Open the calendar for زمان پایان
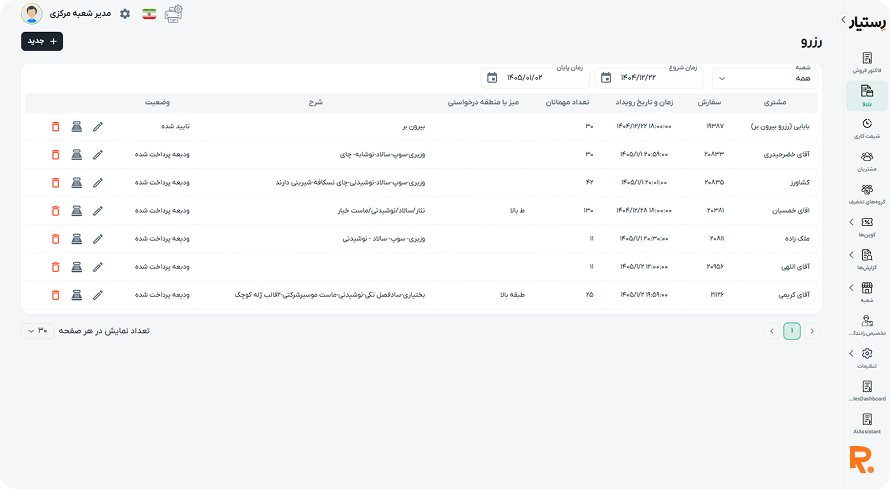Viewport: 890px width, 489px height. [x=492, y=78]
